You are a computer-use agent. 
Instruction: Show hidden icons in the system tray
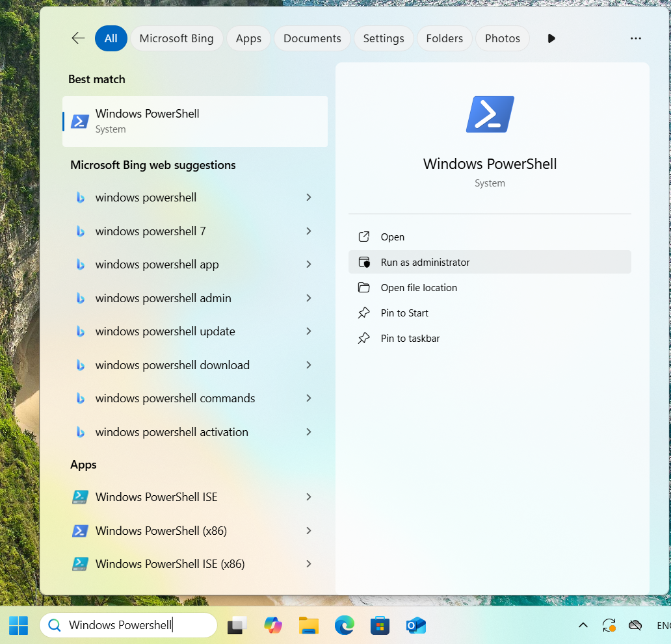point(583,626)
